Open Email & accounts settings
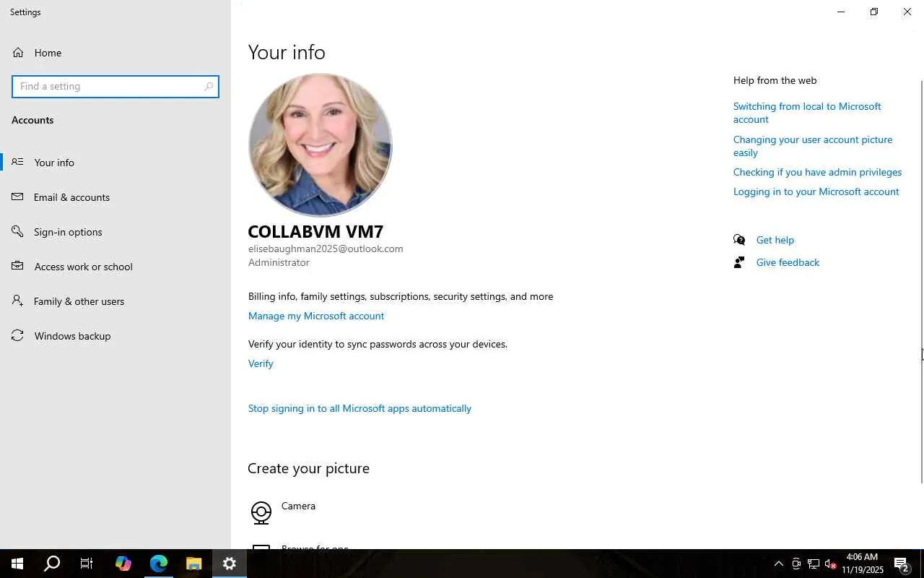 pos(115,197)
